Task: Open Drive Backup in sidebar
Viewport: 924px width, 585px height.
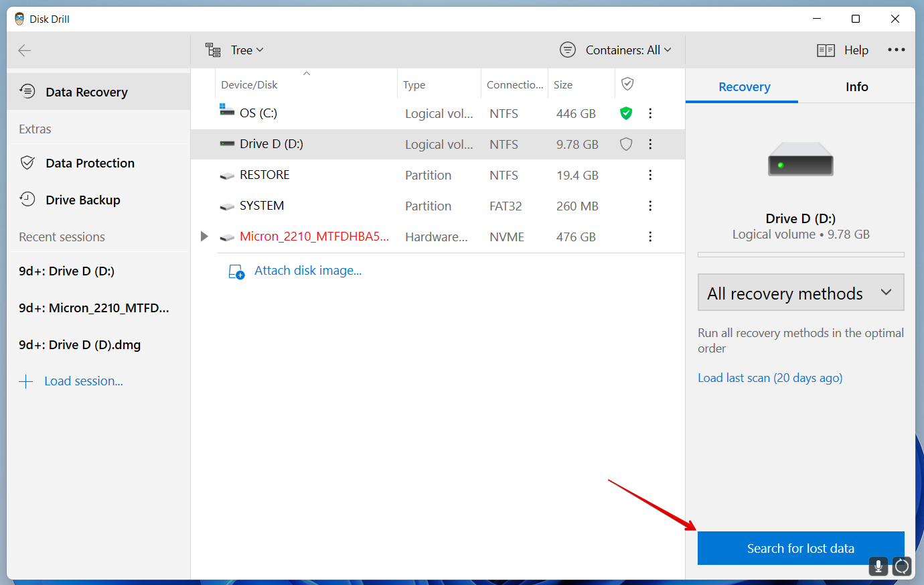Action: pyautogui.click(x=98, y=200)
